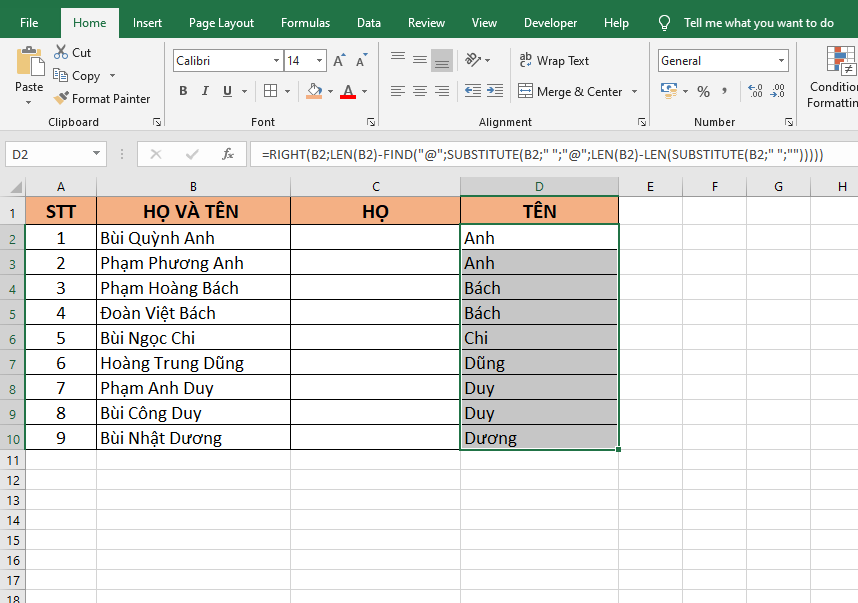Apply fill color with the paint bucket
The width and height of the screenshot is (858, 603).
[314, 91]
